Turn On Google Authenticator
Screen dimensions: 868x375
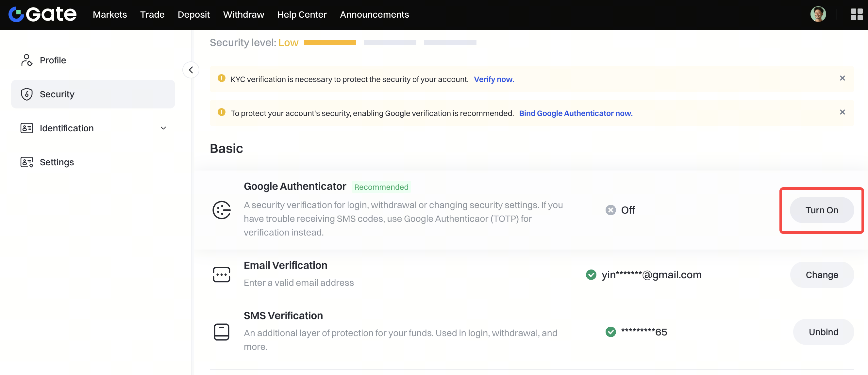click(822, 210)
